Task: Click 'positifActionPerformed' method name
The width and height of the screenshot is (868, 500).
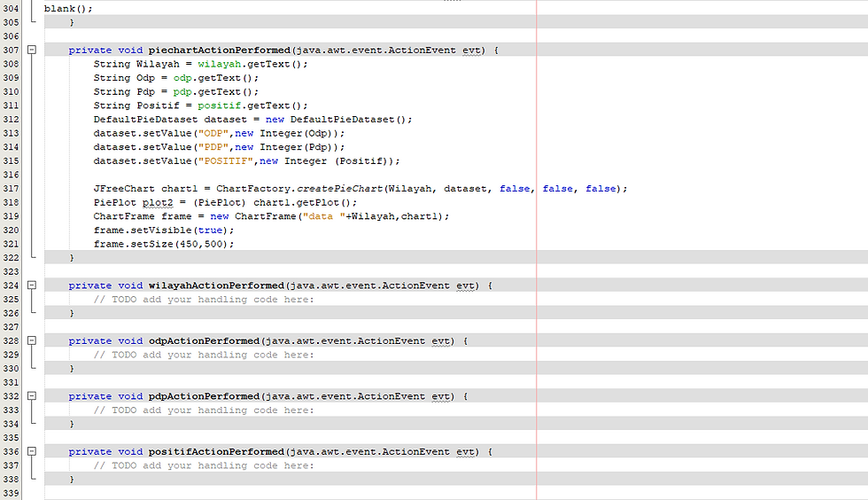Action: click(216, 452)
